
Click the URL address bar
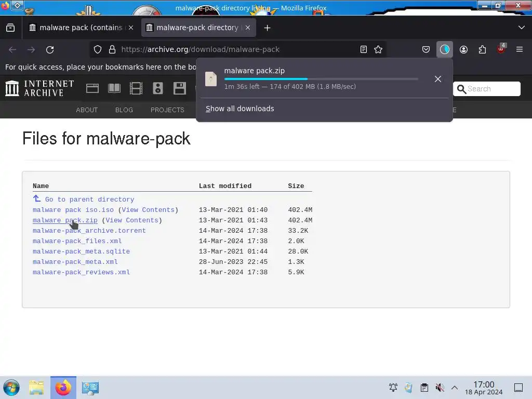237,49
